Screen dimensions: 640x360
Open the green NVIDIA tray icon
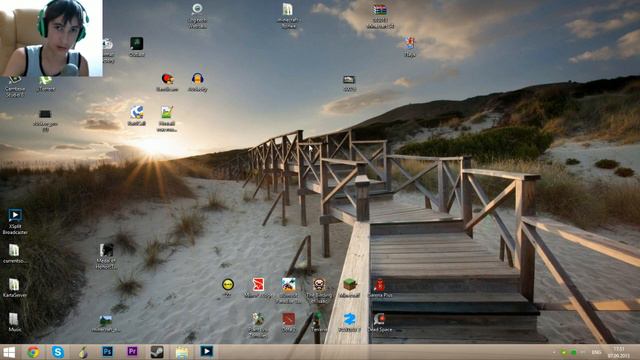click(564, 352)
